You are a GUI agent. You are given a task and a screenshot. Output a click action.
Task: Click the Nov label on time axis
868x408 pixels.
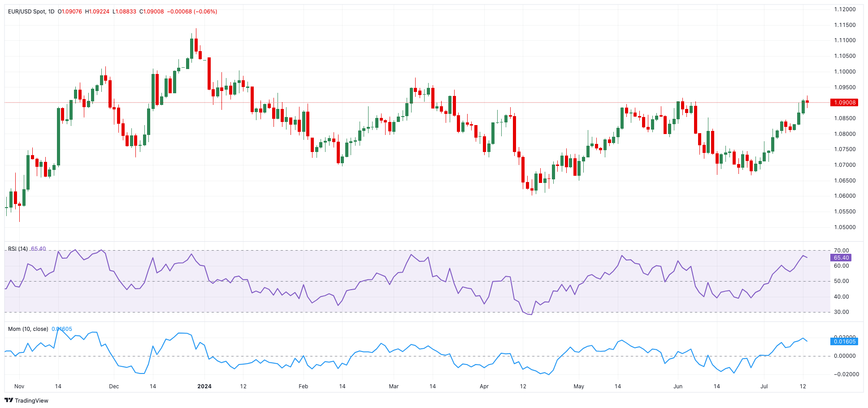[x=19, y=386]
